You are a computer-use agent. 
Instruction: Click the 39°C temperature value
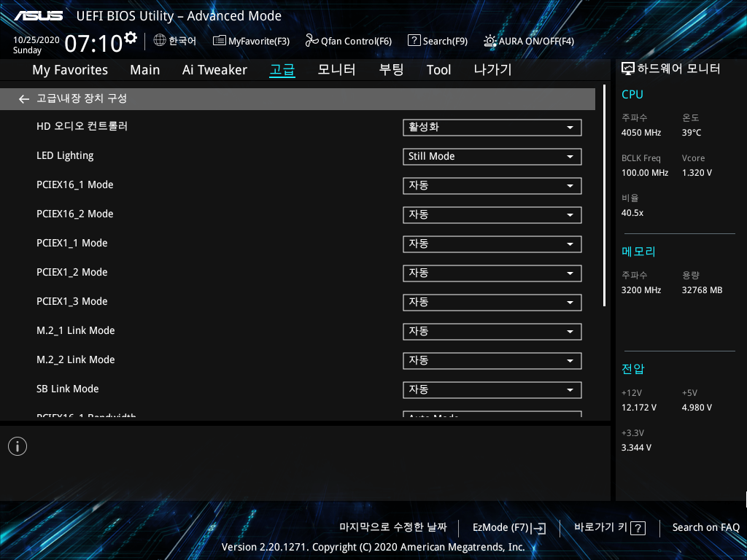[x=692, y=133]
